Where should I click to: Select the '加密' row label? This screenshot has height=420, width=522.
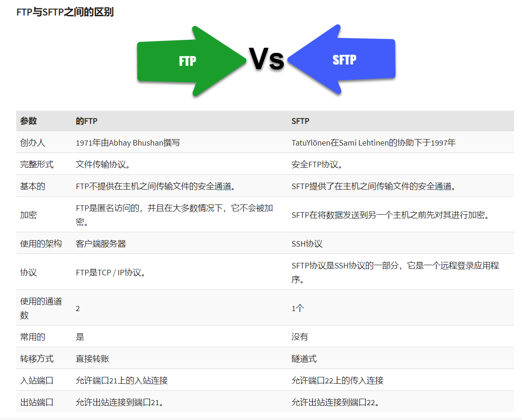[29, 215]
